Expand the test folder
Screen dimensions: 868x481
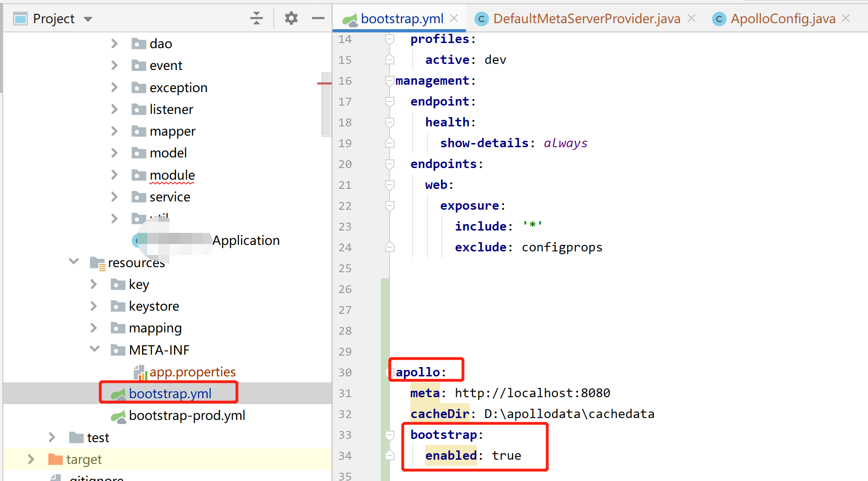(x=51, y=437)
